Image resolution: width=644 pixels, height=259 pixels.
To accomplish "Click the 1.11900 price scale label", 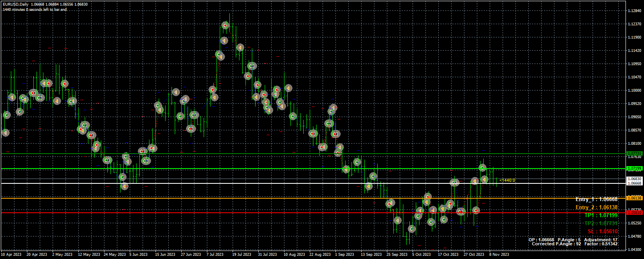I will (635, 37).
